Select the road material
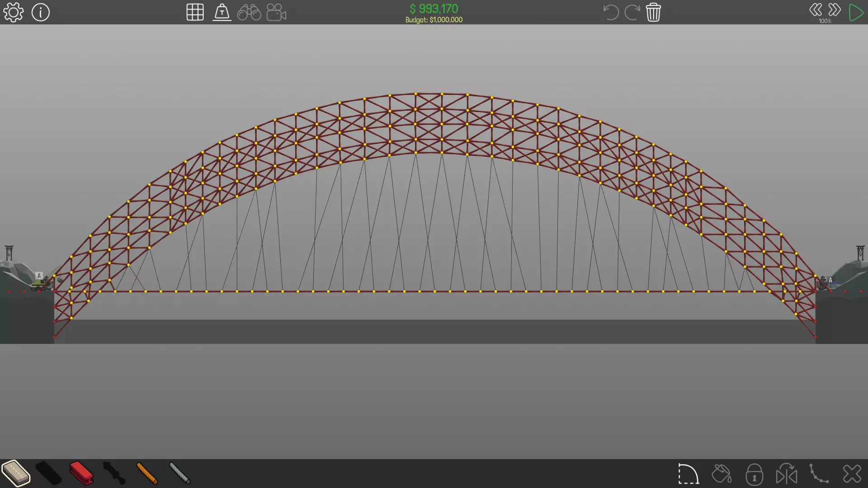Screen dimensions: 868x488 (16, 473)
